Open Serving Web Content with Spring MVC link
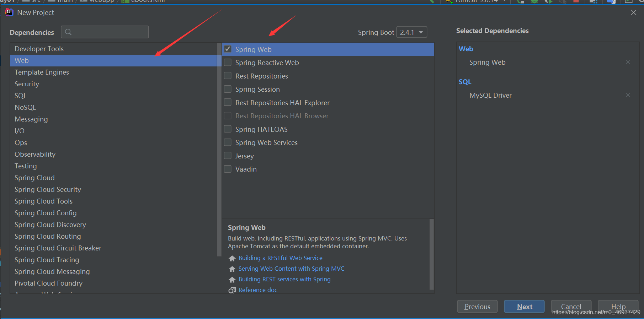 291,269
